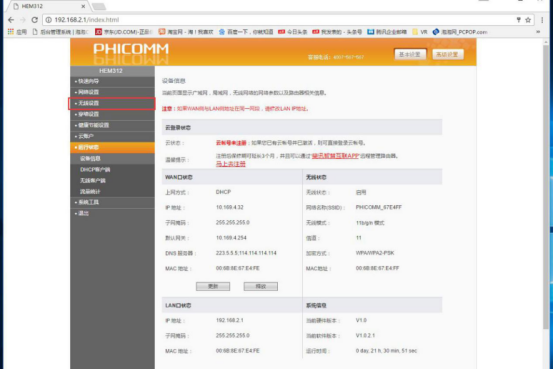Bookmark this page with the star icon

pyautogui.click(x=528, y=20)
